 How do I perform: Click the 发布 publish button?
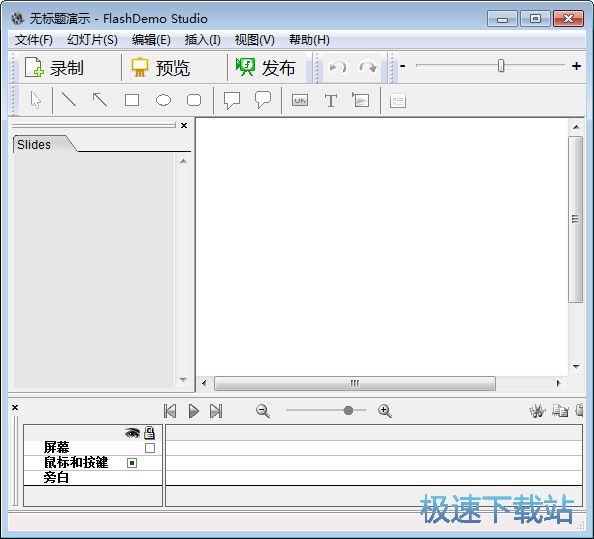pyautogui.click(x=265, y=68)
